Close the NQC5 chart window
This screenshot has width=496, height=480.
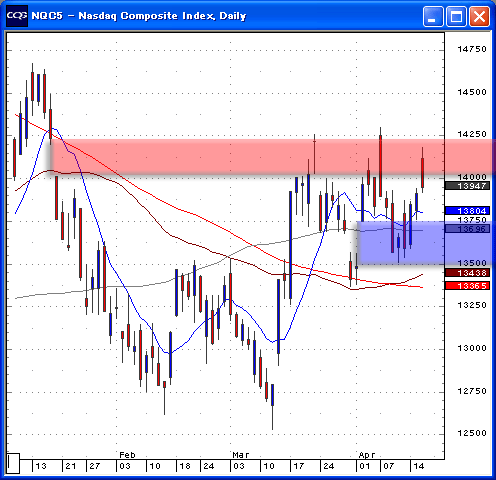[479, 16]
